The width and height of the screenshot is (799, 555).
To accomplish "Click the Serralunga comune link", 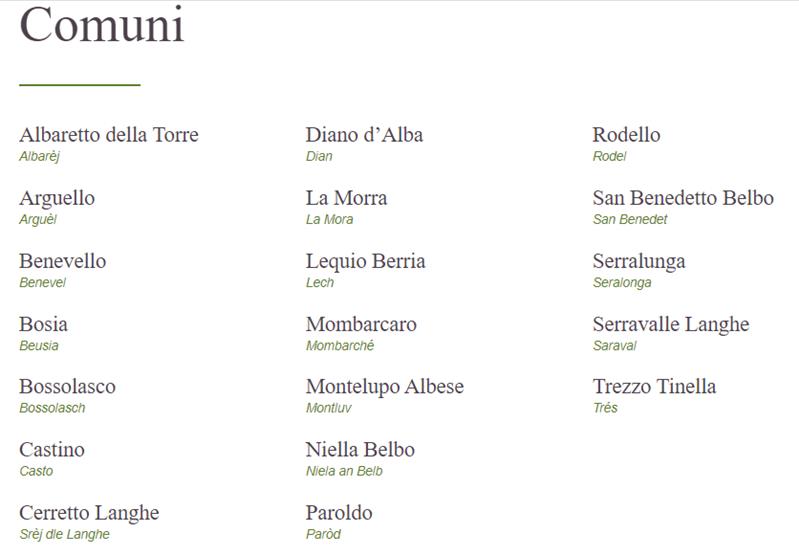I will [x=639, y=262].
